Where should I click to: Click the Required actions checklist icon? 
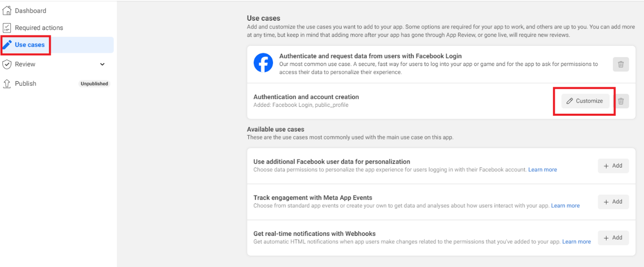pos(7,28)
